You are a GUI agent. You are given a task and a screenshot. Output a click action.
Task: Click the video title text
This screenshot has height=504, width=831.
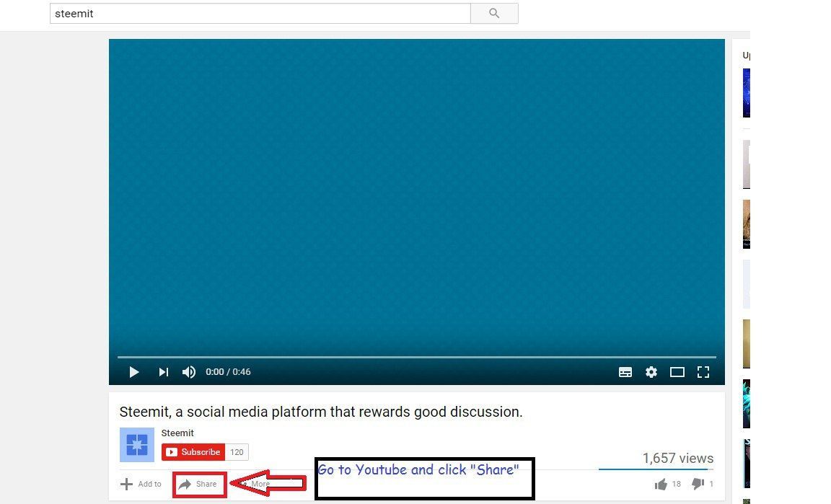click(320, 412)
